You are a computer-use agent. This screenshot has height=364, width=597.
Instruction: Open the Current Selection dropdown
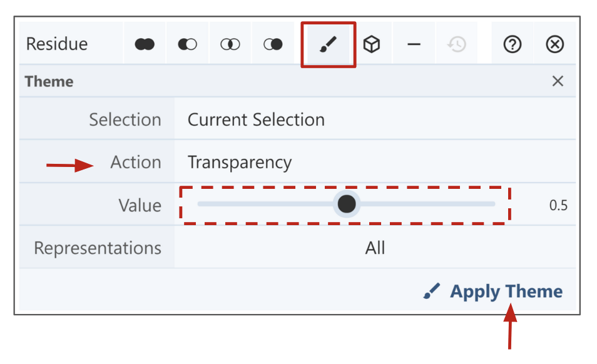(374, 119)
